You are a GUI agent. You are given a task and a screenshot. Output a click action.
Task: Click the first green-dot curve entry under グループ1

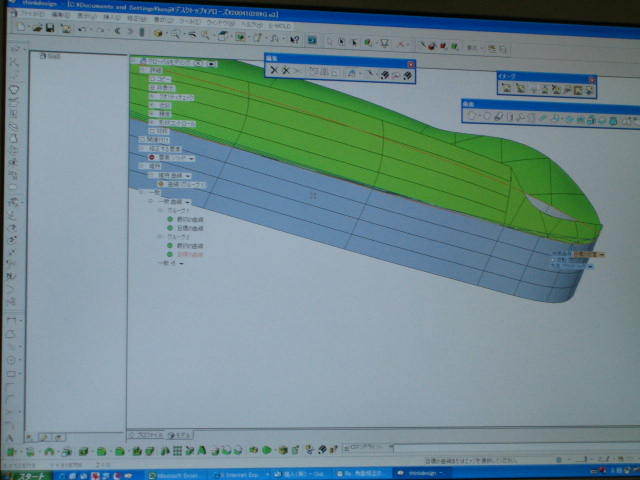tap(190, 219)
